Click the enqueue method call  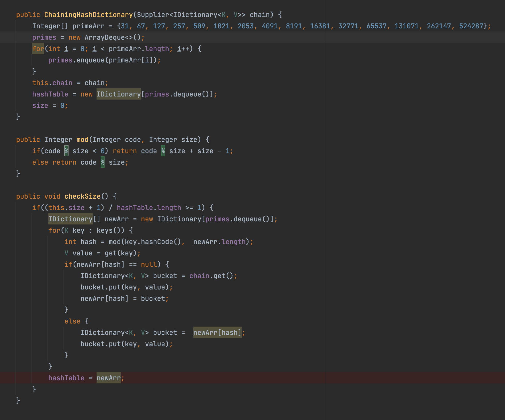point(90,60)
